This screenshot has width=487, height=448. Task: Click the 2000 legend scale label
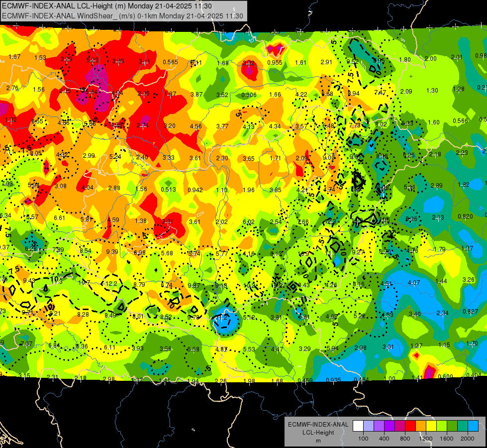[468, 439]
